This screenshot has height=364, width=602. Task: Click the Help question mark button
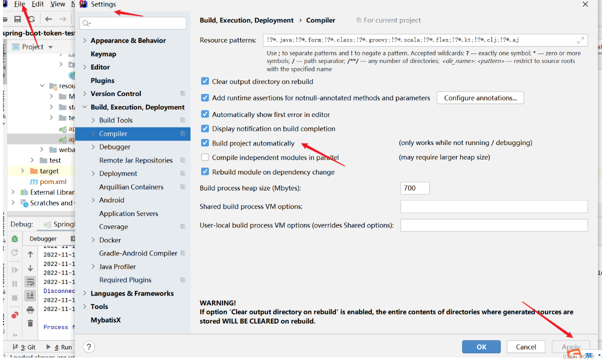88,347
